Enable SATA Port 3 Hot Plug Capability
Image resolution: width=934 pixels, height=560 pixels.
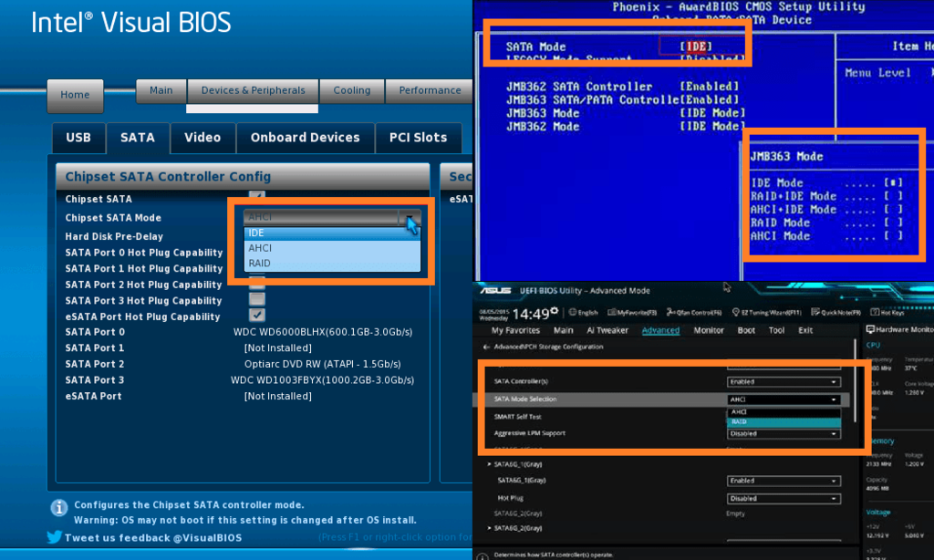point(257,300)
